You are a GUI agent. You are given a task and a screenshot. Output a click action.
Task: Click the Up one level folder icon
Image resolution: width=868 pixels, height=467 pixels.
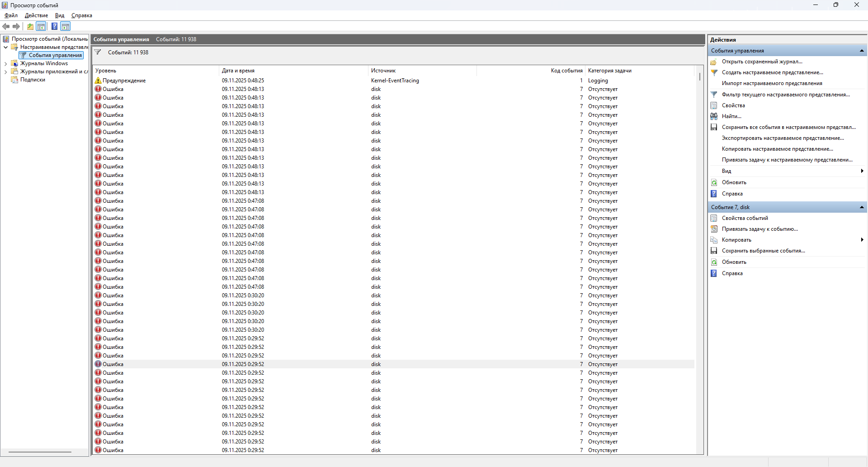(30, 26)
